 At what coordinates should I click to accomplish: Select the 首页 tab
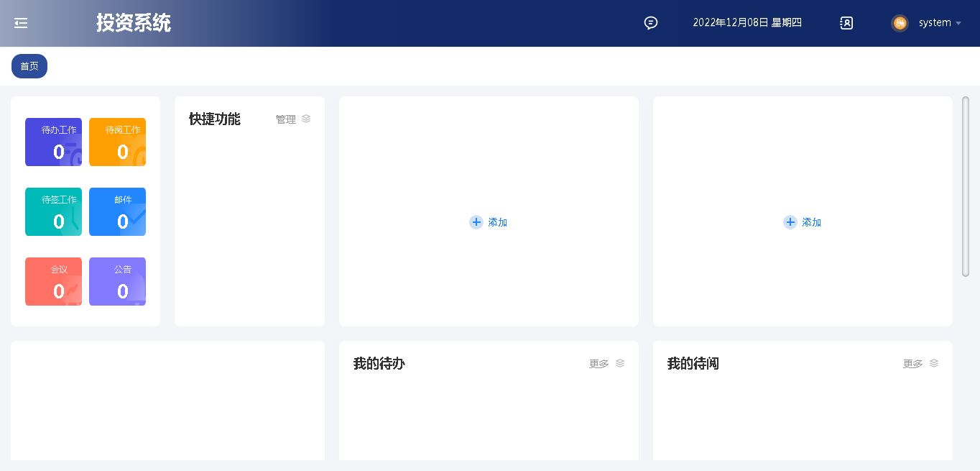click(29, 66)
